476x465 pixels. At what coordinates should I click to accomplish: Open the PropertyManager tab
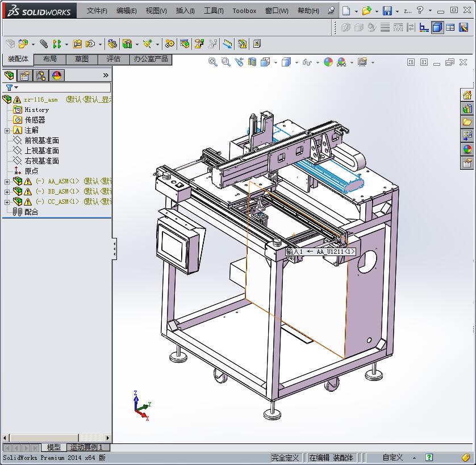click(24, 76)
